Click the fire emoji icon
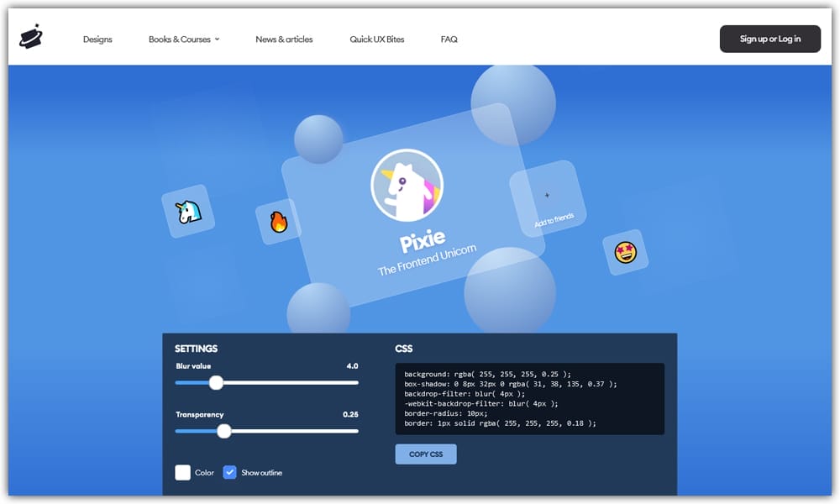This screenshot has width=840, height=504. pos(279,222)
